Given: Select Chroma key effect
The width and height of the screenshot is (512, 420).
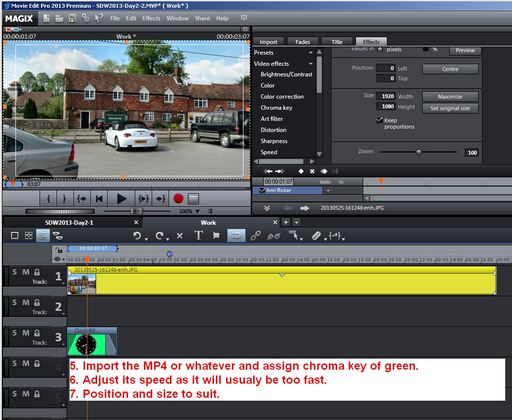Looking at the screenshot, I should click(x=276, y=107).
